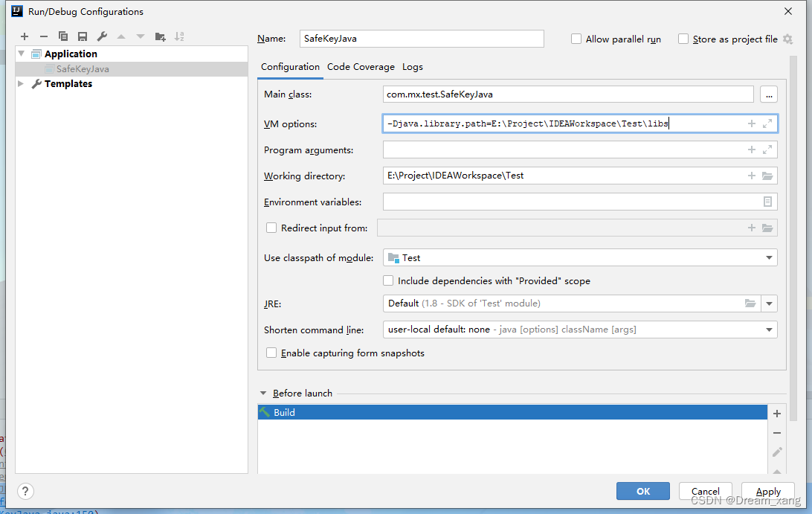Viewport: 812px width, 514px height.
Task: Sort configurations alphabetically
Action: (179, 36)
